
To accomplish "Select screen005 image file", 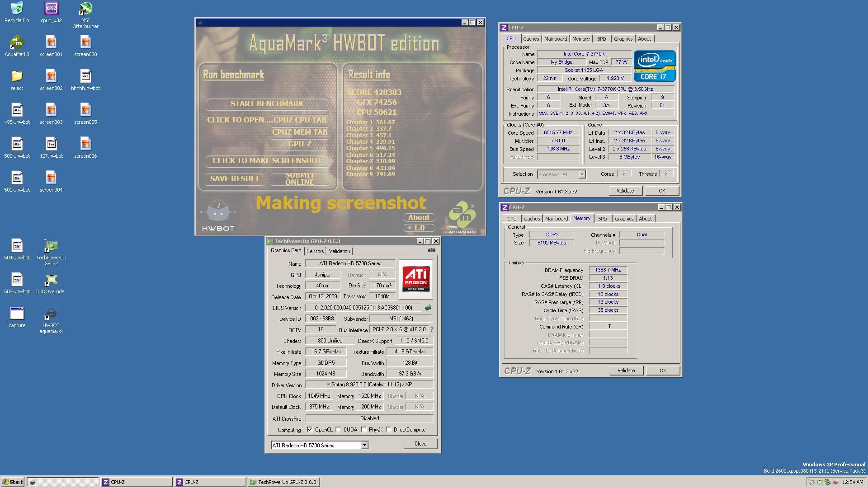I will click(x=85, y=114).
